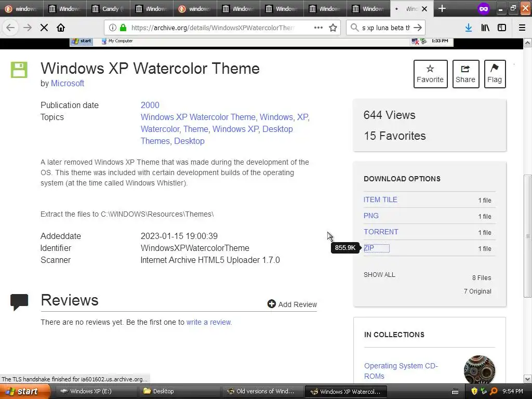The image size is (532, 399).
Task: Click the 15 Favorites count
Action: click(395, 136)
